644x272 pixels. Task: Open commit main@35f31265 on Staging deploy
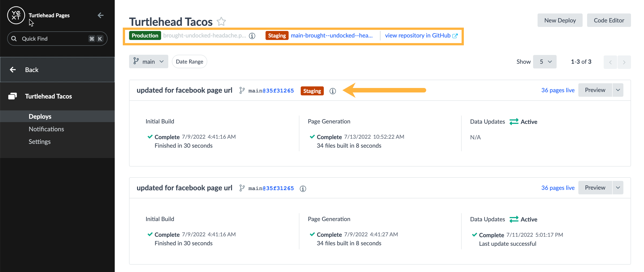pos(271,91)
